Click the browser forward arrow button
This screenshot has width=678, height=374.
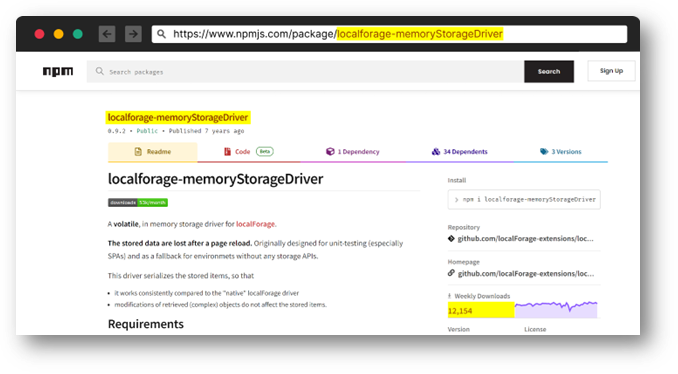(x=133, y=34)
